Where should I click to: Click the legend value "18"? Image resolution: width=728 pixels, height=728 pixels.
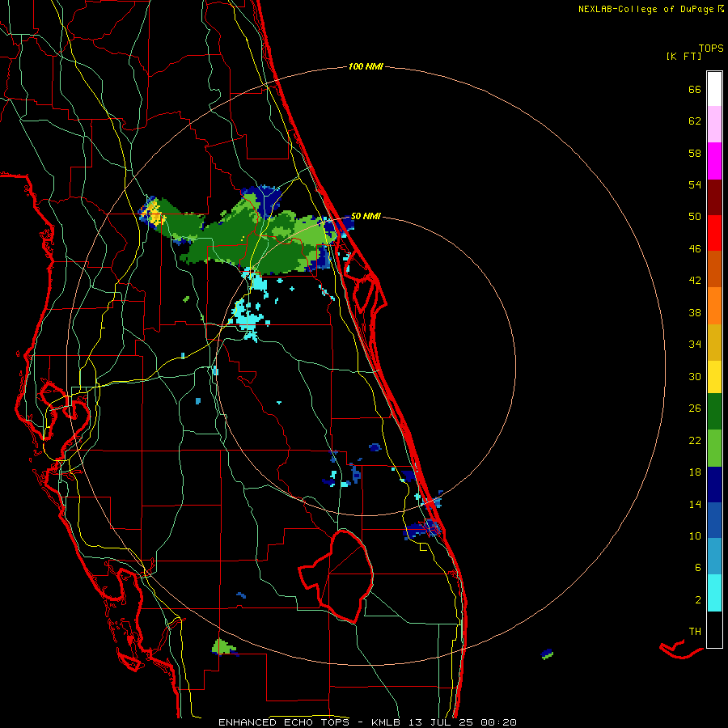pyautogui.click(x=695, y=472)
